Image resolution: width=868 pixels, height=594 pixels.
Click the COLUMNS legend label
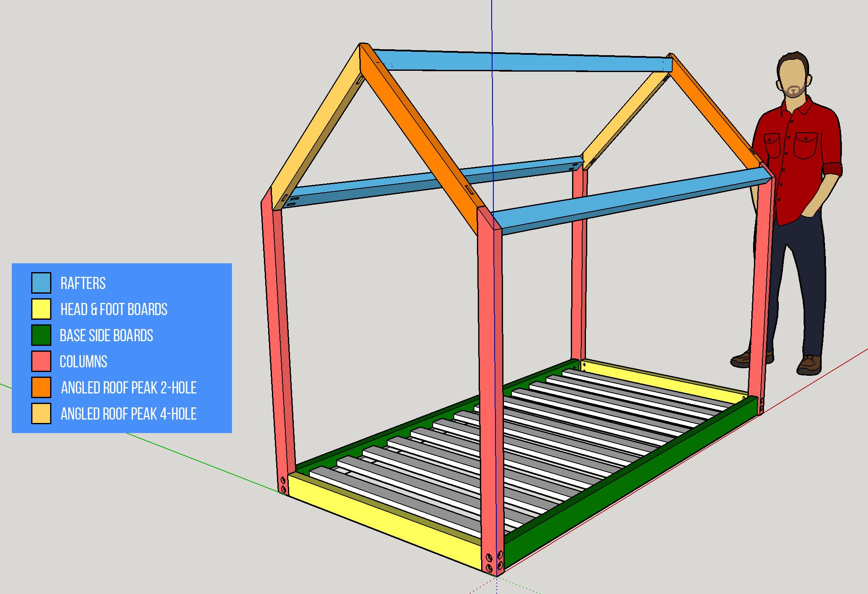click(83, 362)
